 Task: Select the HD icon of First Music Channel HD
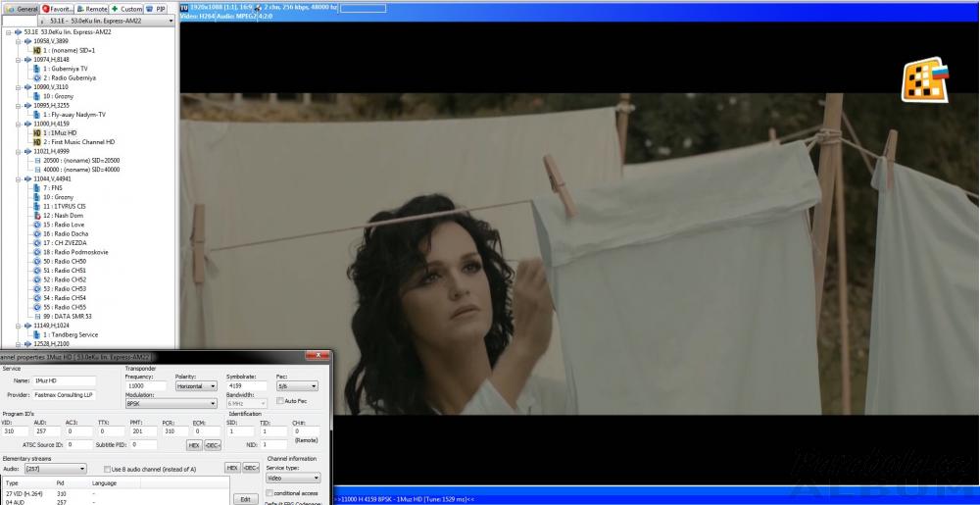pyautogui.click(x=37, y=142)
